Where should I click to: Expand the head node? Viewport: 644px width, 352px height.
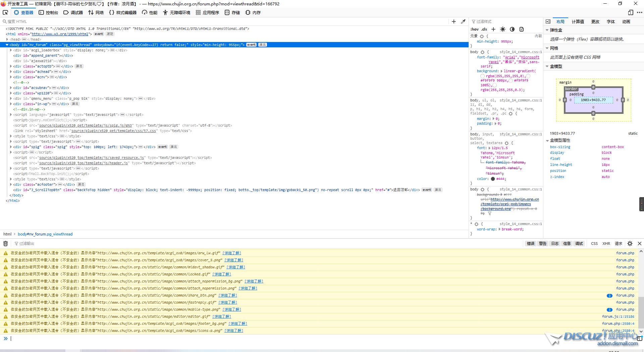[x=7, y=39]
